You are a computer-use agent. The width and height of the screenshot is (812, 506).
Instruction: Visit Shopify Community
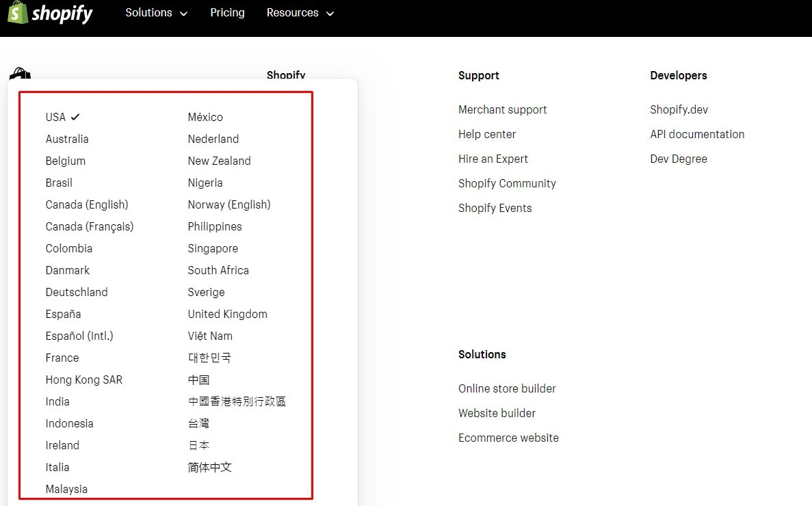coord(507,183)
